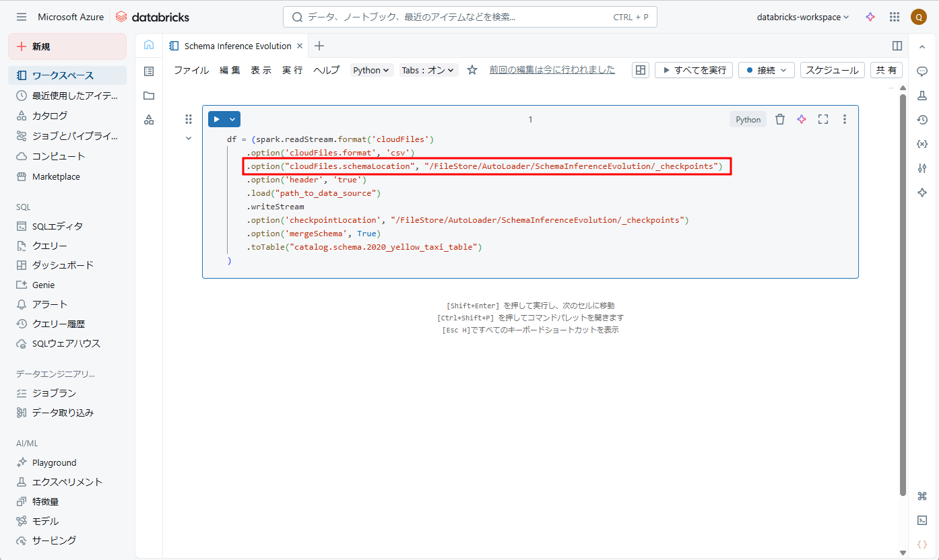Expand the Tabs: オン dropdown
Image resolution: width=939 pixels, height=560 pixels.
pyautogui.click(x=428, y=70)
